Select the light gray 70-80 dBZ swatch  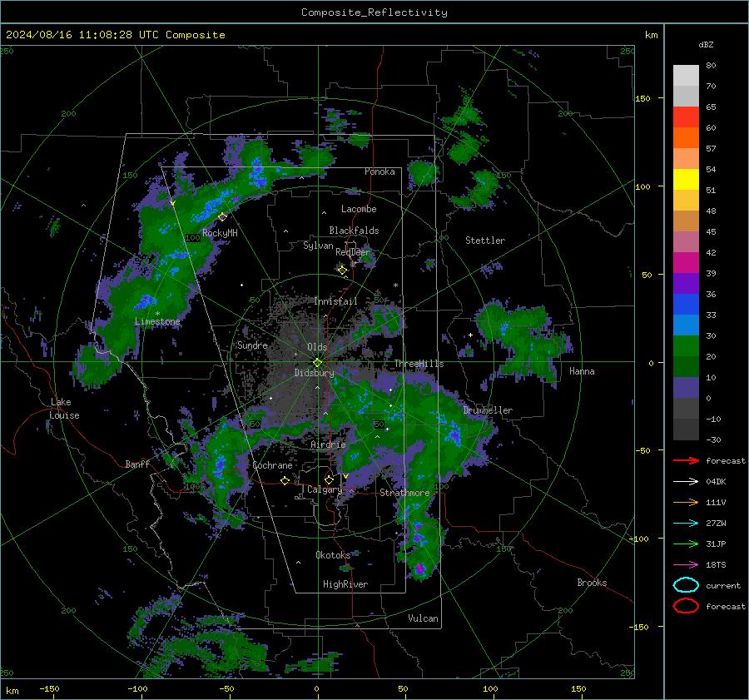pyautogui.click(x=686, y=76)
